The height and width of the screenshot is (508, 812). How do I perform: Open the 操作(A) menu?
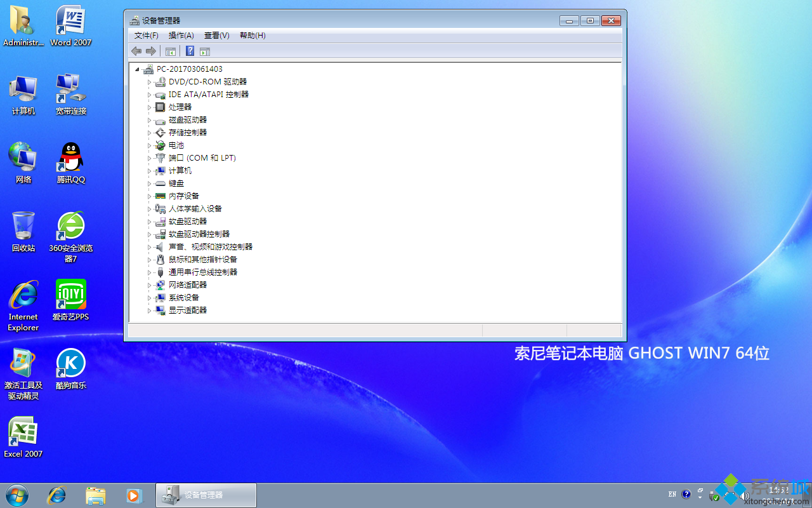click(x=181, y=36)
